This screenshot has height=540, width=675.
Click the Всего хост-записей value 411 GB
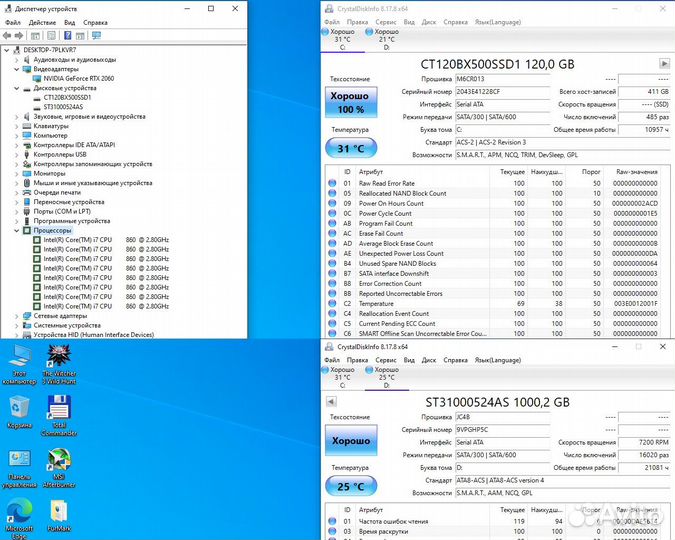(x=644, y=92)
